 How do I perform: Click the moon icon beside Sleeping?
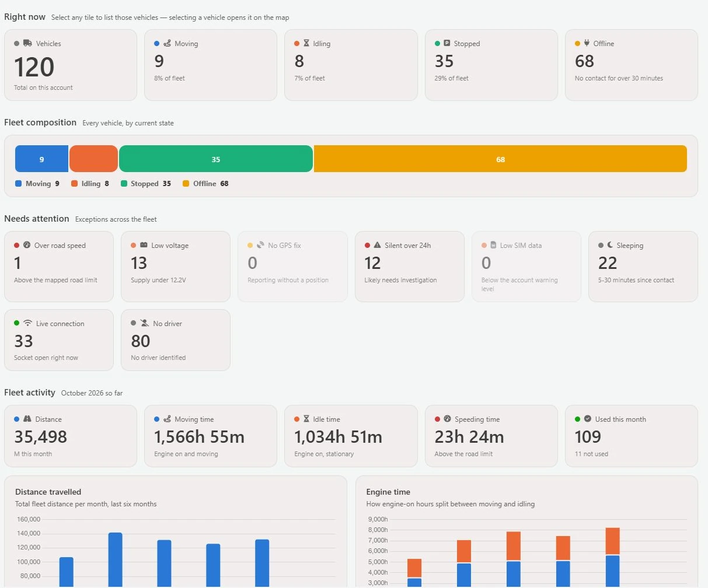610,245
